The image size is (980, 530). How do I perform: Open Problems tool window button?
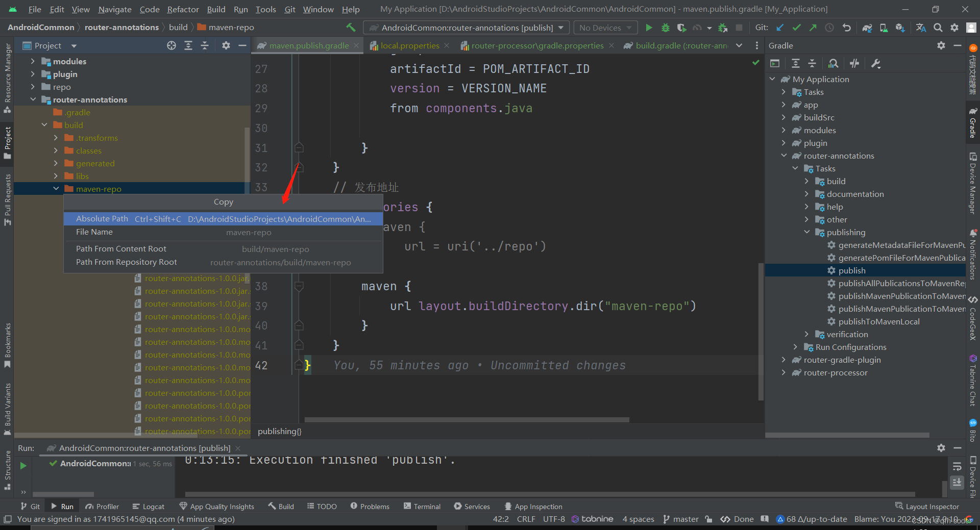[x=370, y=506]
